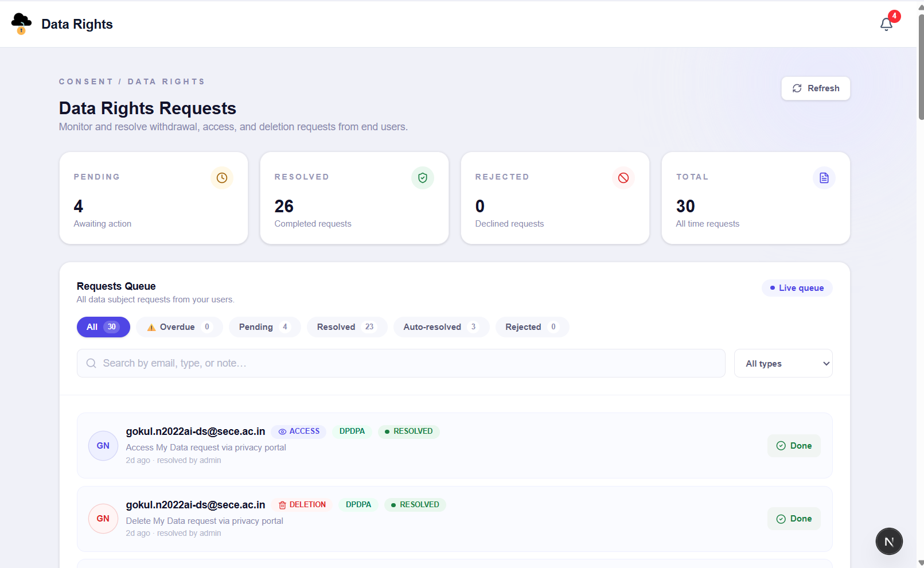Image resolution: width=924 pixels, height=568 pixels.
Task: Click email on the Access request row
Action: 196,431
